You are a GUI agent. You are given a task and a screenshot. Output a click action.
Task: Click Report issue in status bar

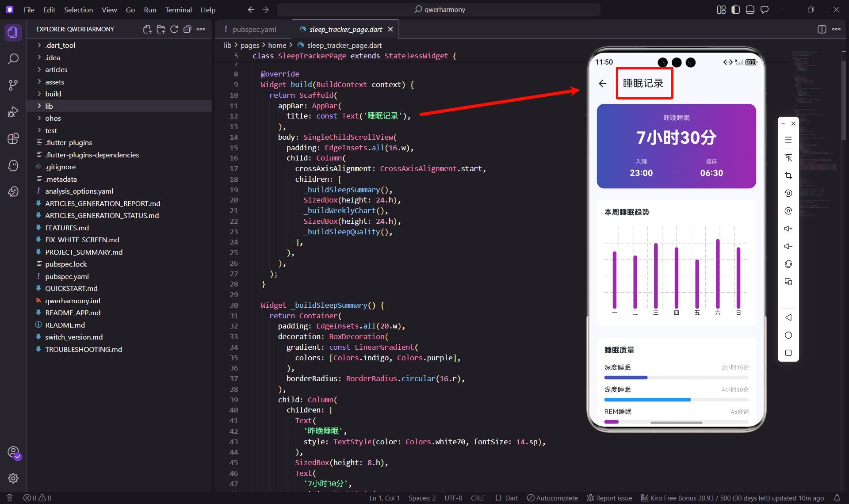point(609,498)
